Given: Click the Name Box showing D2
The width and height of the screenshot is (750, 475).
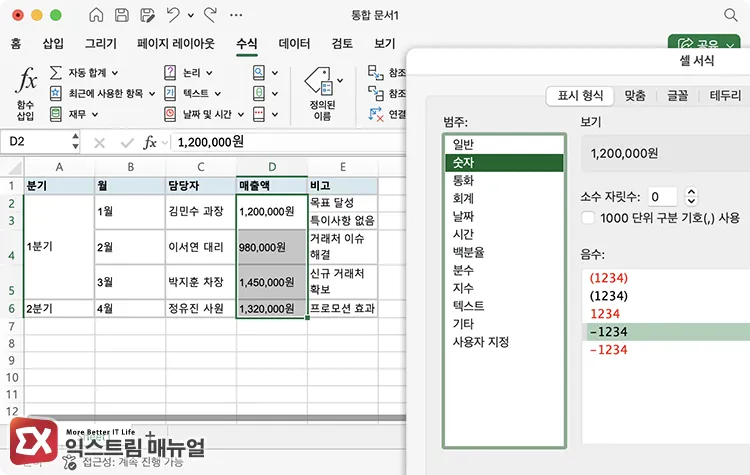Looking at the screenshot, I should pos(36,142).
